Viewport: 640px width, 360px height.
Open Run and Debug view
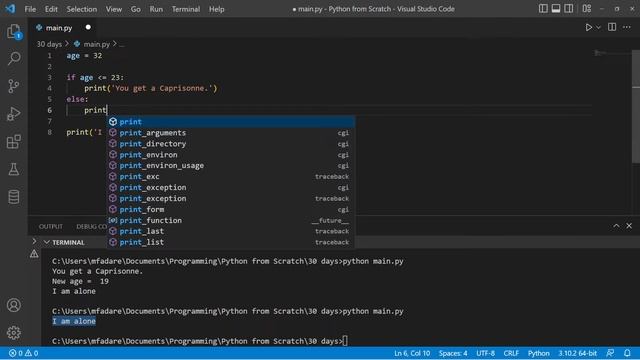coord(13,114)
